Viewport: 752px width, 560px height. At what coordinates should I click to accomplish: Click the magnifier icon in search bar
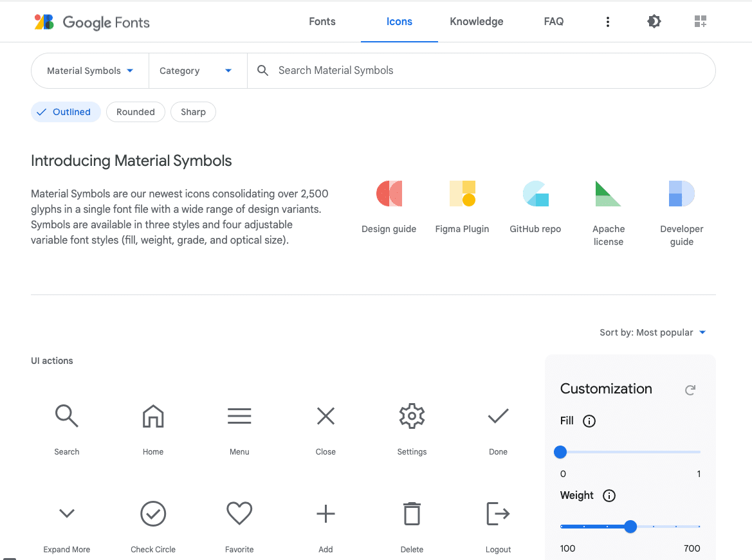[x=262, y=71]
